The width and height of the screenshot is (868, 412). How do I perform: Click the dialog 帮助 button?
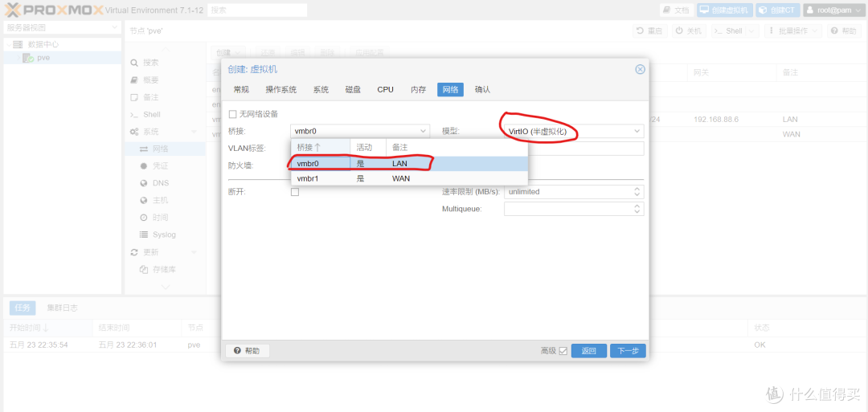point(248,351)
